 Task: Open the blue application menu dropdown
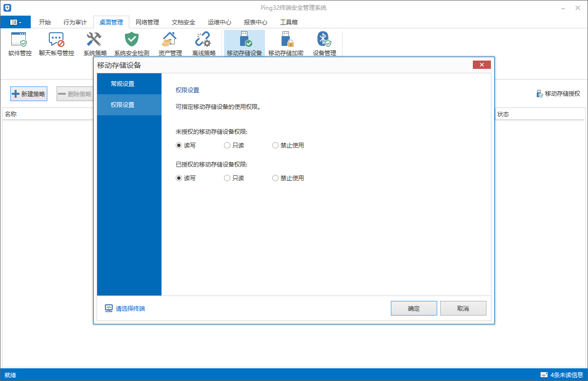[16, 22]
